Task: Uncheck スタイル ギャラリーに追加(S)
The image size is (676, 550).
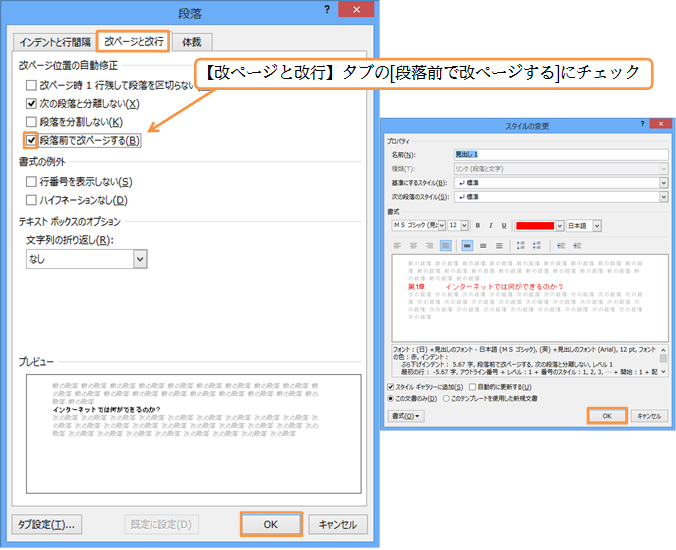Action: point(391,387)
